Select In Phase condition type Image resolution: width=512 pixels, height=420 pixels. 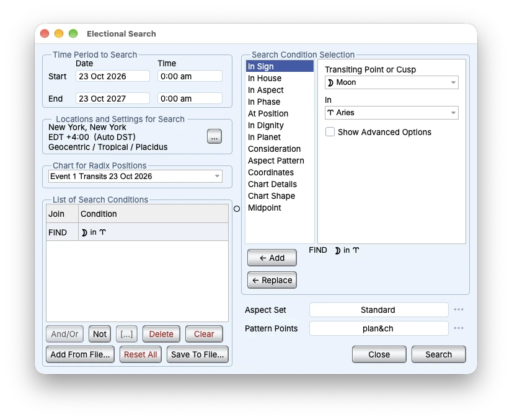click(x=280, y=102)
